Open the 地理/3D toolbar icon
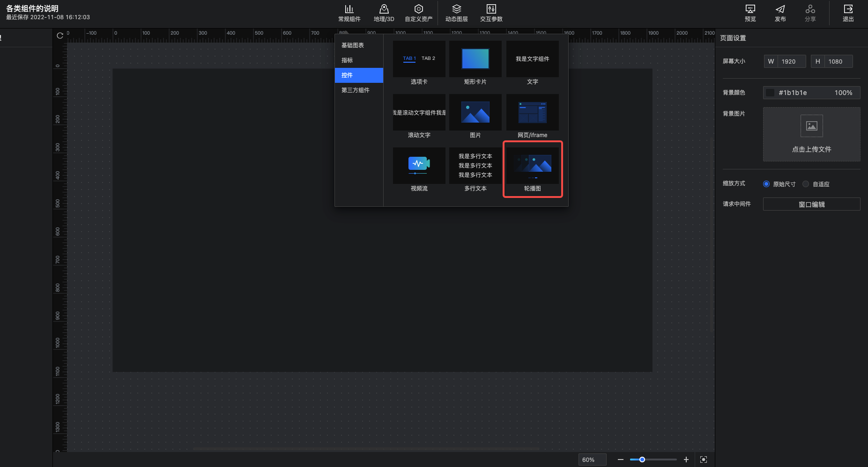This screenshot has height=467, width=868. click(384, 13)
